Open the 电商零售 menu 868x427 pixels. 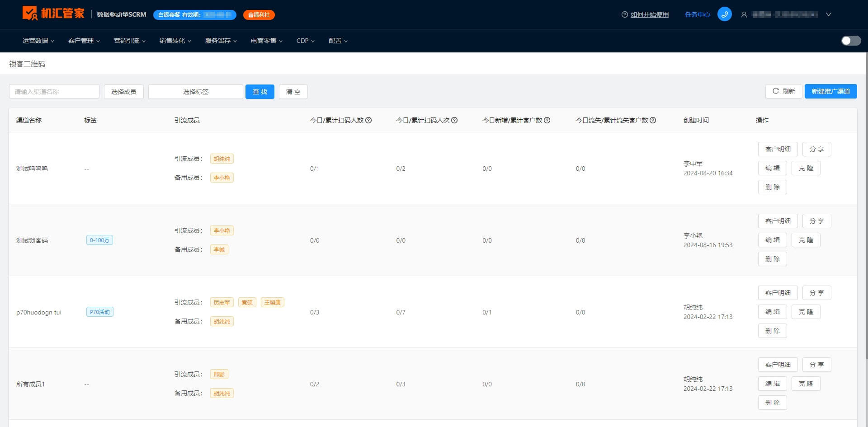267,41
